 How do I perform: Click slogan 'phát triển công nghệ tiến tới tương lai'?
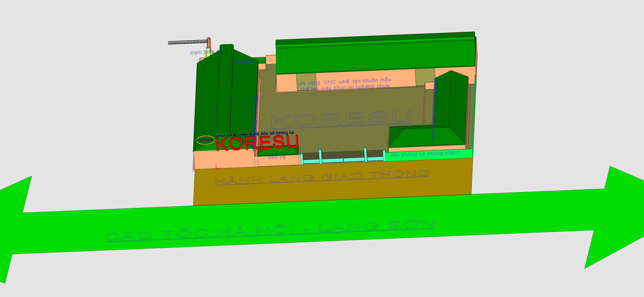point(255,134)
